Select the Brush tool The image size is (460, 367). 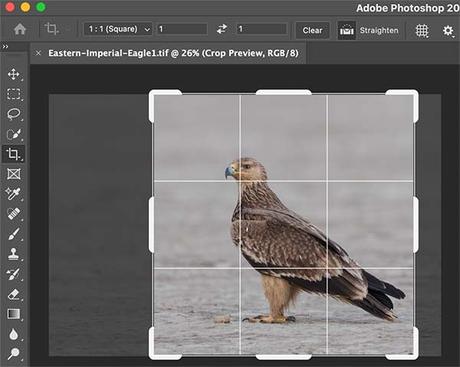point(13,234)
